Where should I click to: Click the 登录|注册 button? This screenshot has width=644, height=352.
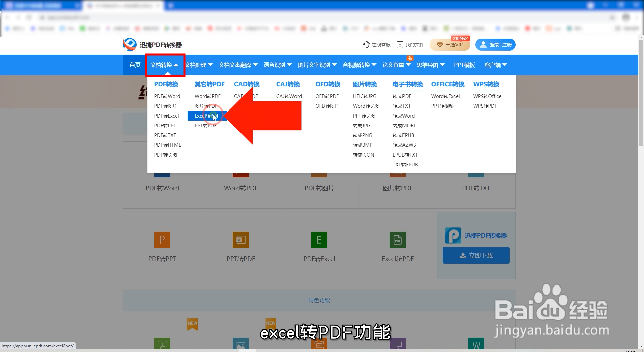coord(495,44)
